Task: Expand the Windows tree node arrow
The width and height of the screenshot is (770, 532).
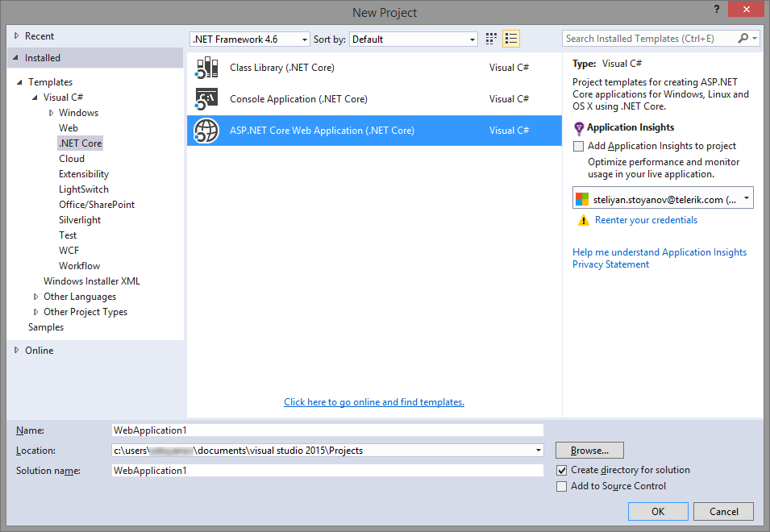Action: [x=51, y=113]
